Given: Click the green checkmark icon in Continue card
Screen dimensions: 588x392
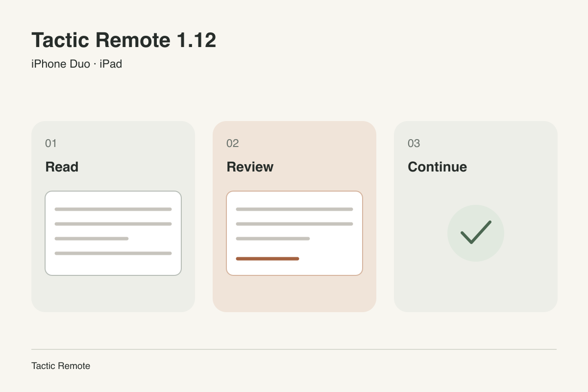Looking at the screenshot, I should click(476, 233).
